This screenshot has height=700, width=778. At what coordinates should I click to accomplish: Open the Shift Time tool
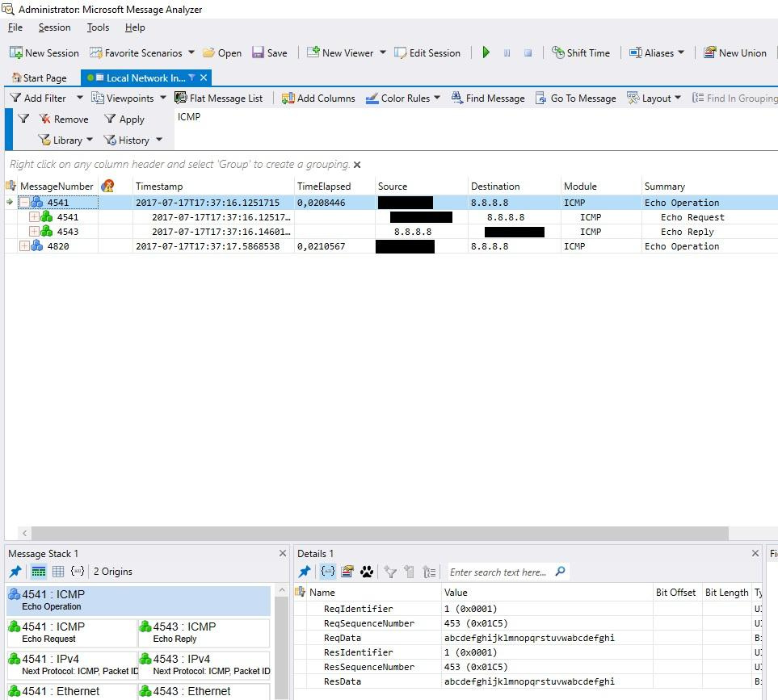click(581, 52)
